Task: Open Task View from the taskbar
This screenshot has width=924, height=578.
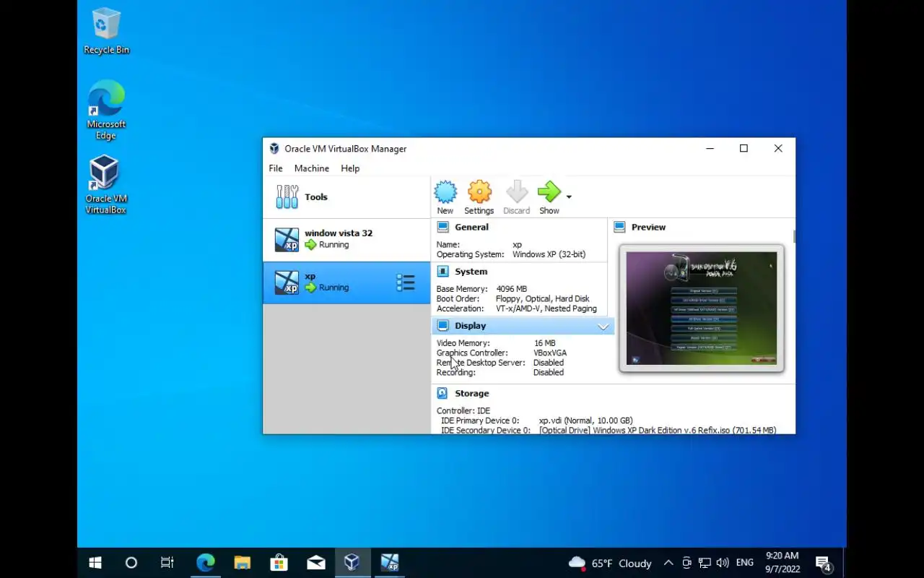Action: (x=167, y=563)
